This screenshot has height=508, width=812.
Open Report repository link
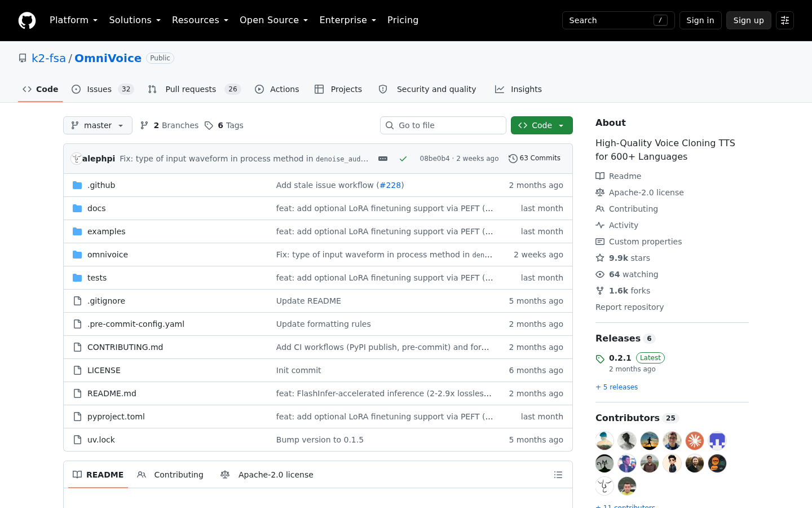629,307
